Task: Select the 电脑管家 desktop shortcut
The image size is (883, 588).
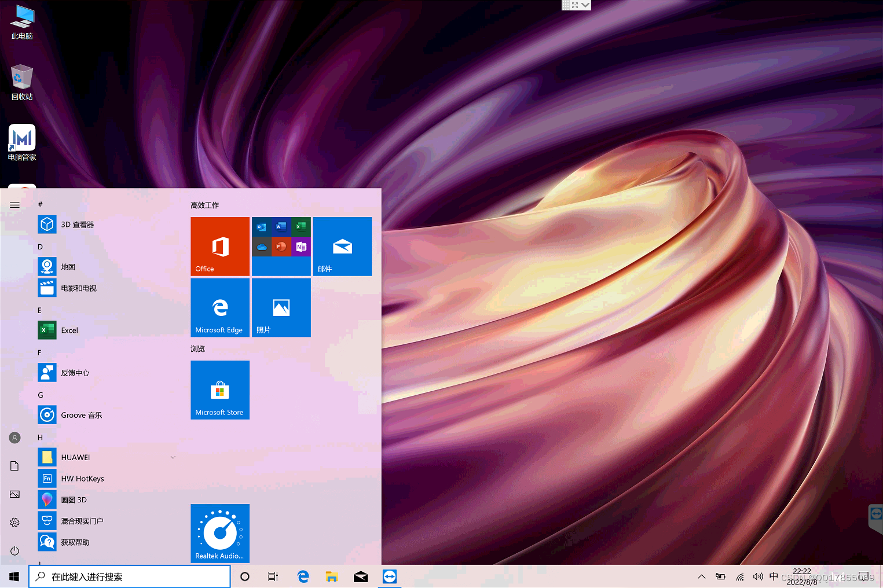Action: tap(22, 143)
